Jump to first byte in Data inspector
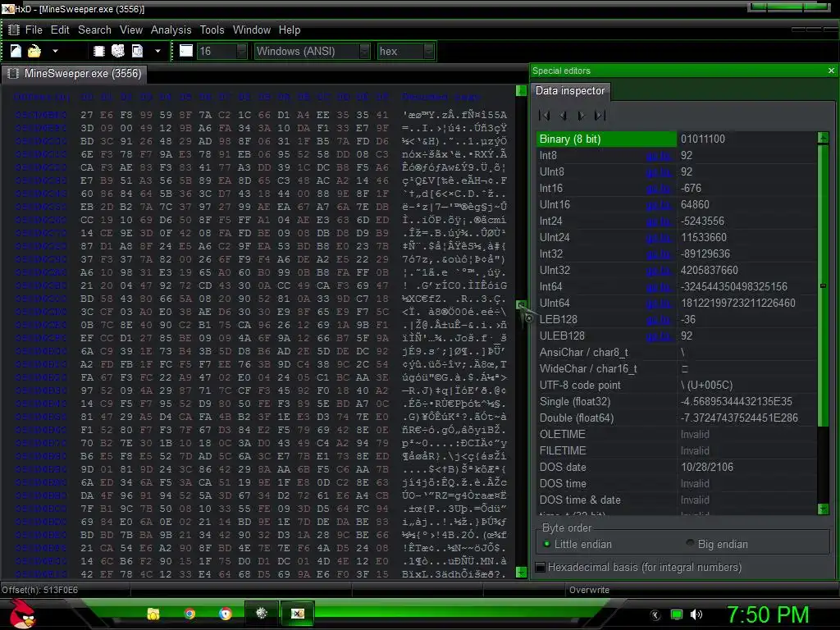Image resolution: width=840 pixels, height=630 pixels. [545, 115]
